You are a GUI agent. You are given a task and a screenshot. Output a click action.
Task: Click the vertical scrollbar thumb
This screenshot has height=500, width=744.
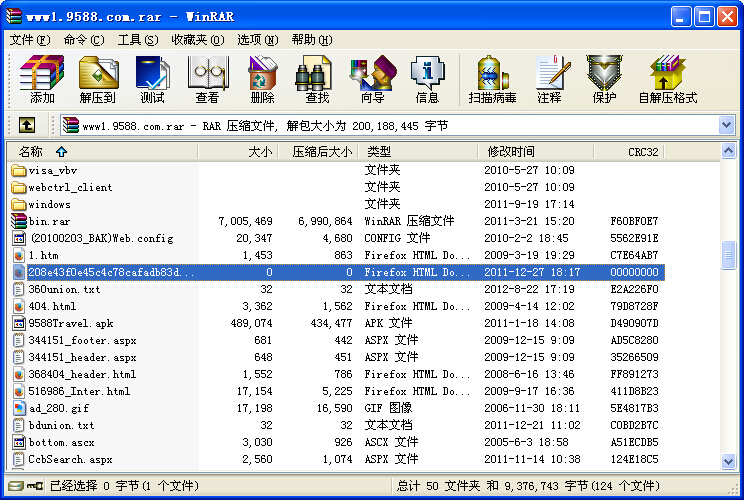click(x=728, y=255)
